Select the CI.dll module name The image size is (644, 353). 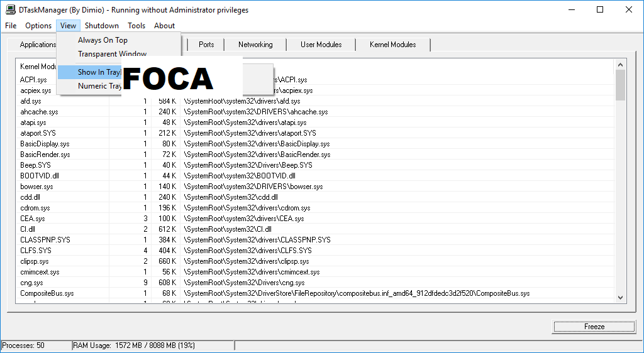[28, 229]
